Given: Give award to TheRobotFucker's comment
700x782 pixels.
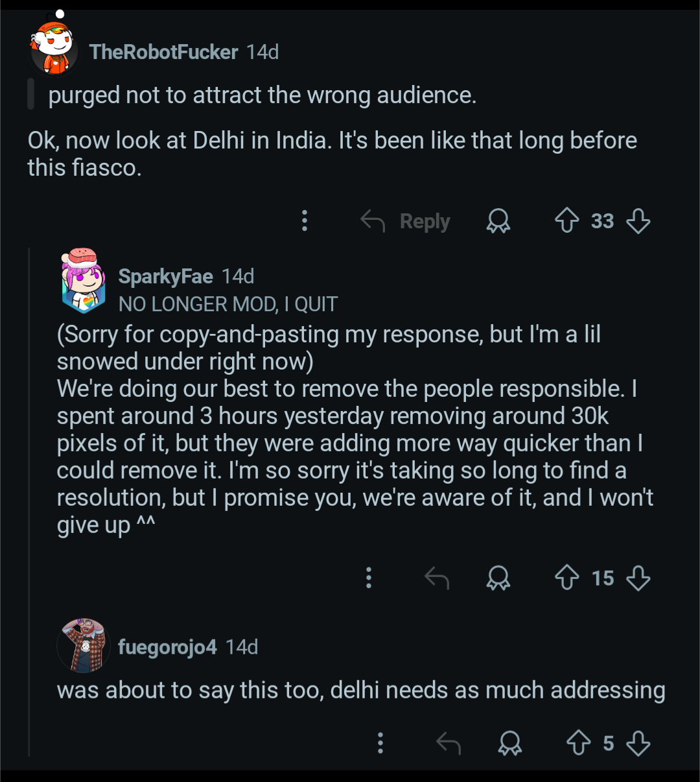Looking at the screenshot, I should 498,221.
